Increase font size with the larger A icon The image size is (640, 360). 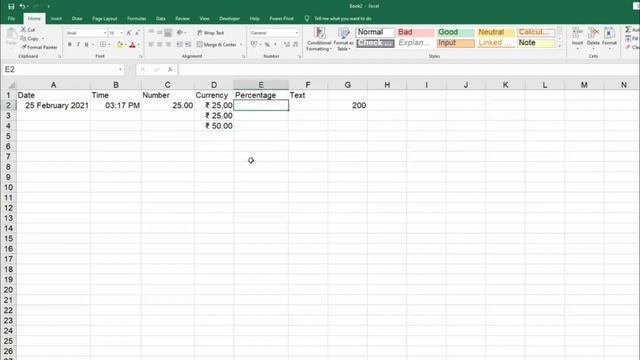(129, 33)
